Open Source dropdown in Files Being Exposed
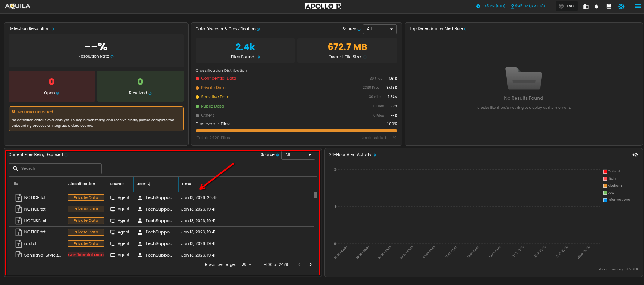The image size is (644, 285). [x=298, y=155]
